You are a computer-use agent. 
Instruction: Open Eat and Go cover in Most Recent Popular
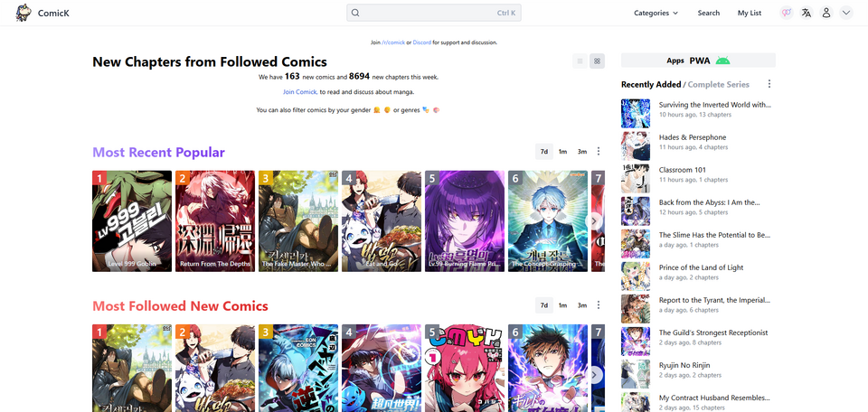click(382, 220)
